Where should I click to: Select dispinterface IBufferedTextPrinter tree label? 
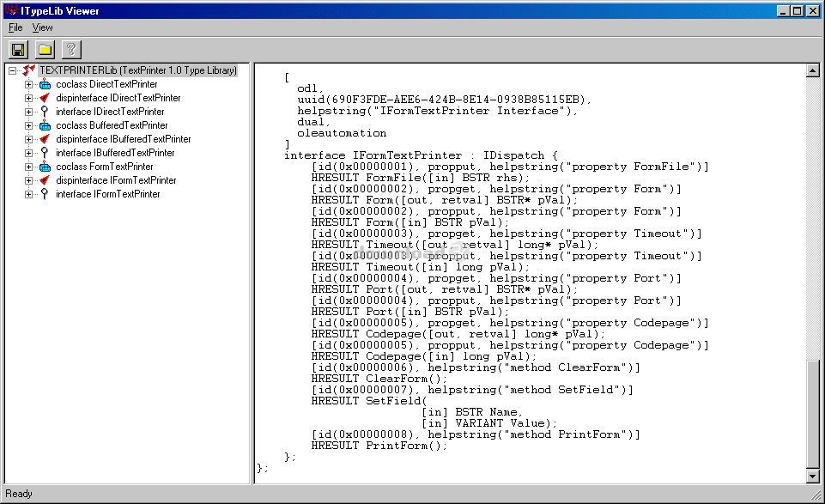[x=124, y=139]
